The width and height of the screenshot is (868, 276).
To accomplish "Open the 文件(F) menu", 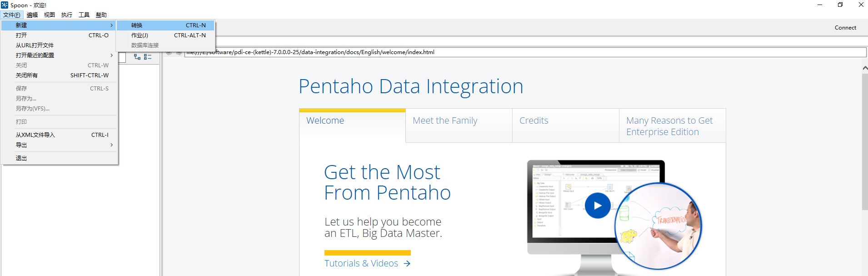I will [12, 15].
